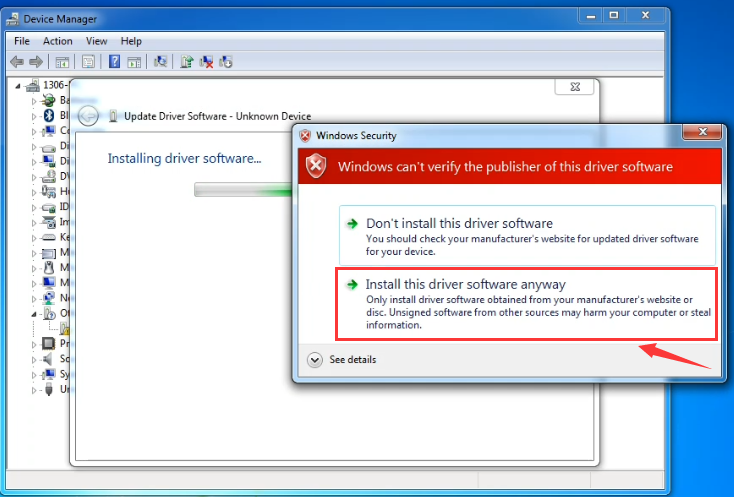Open the View menu
This screenshot has width=734, height=497.
[96, 41]
